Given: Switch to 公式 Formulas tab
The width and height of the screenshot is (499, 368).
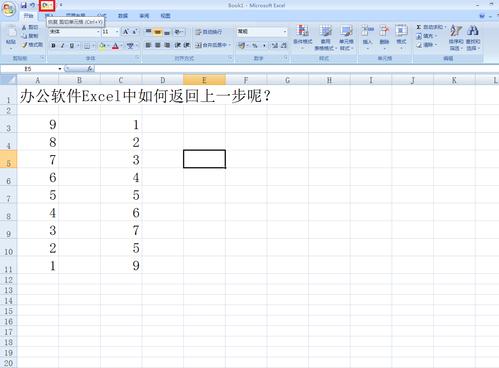Looking at the screenshot, I should pyautogui.click(x=102, y=16).
